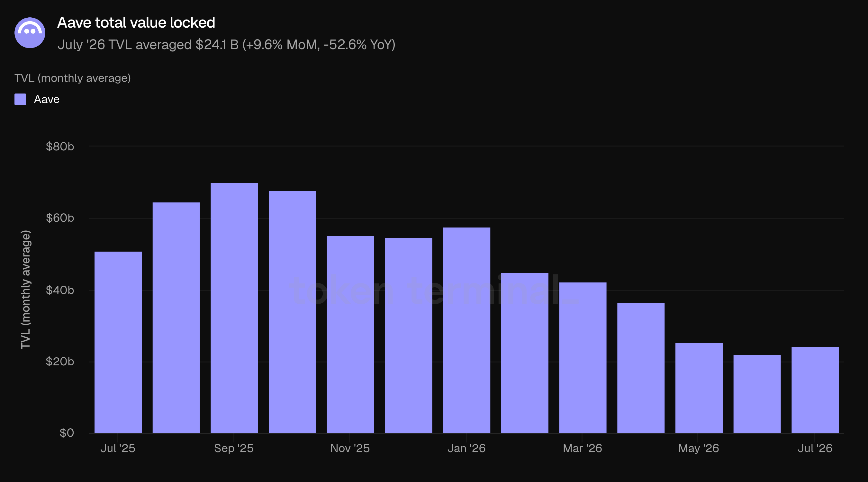
Task: Click the July '26 TVL averaged subtitle
Action: pos(226,44)
